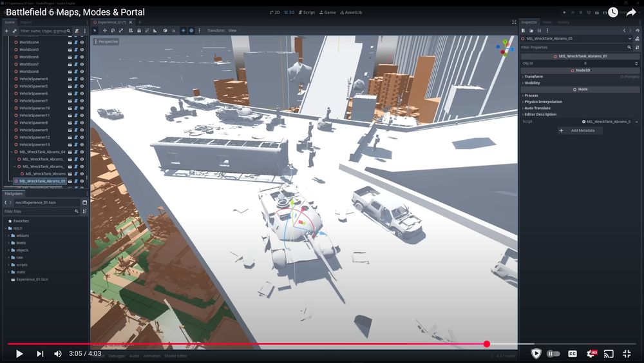Skip to the next video

[x=40, y=353]
